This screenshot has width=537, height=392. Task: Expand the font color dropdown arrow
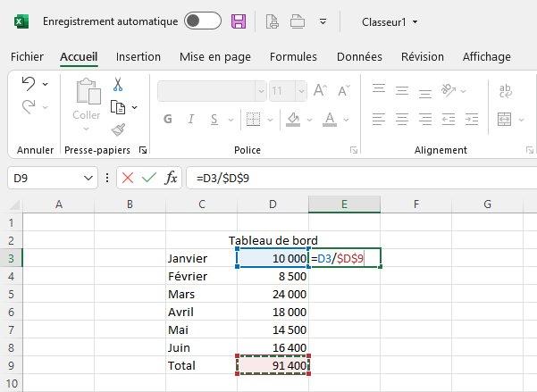[x=347, y=120]
